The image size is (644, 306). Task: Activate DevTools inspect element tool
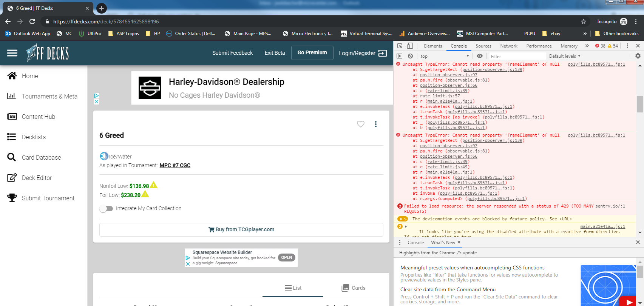pyautogui.click(x=400, y=46)
